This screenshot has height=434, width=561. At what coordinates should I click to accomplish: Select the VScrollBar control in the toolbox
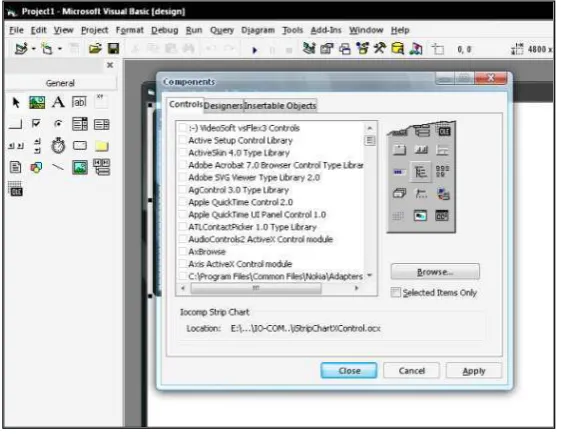pyautogui.click(x=37, y=146)
